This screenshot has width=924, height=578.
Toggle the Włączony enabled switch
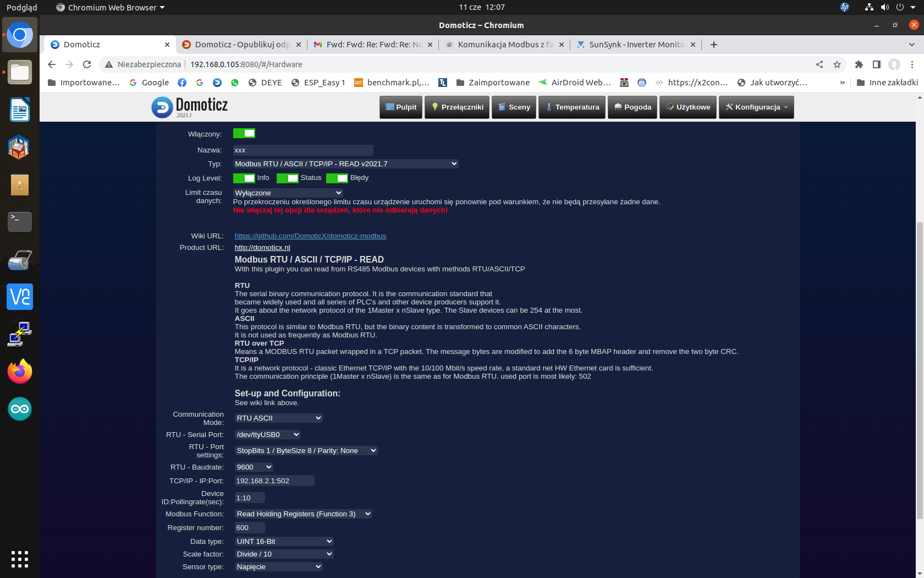[244, 133]
